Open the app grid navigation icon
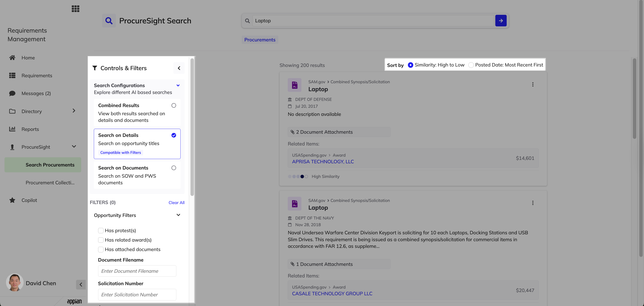 tap(75, 9)
